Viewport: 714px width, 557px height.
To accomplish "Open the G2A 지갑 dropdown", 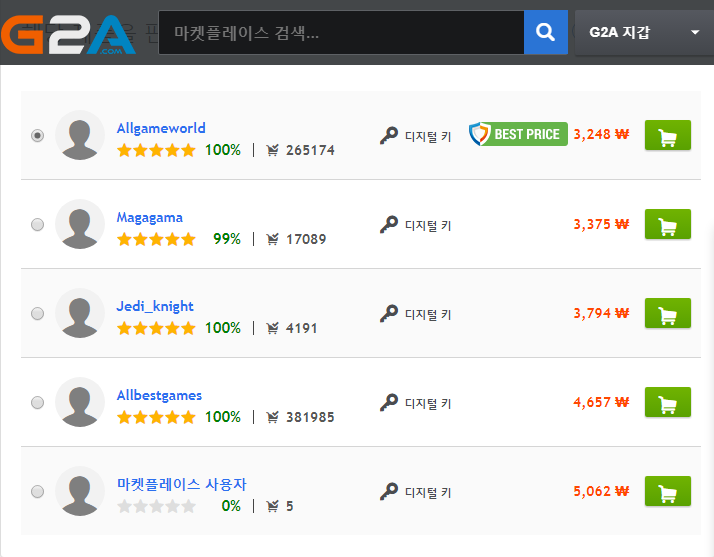I will (644, 32).
